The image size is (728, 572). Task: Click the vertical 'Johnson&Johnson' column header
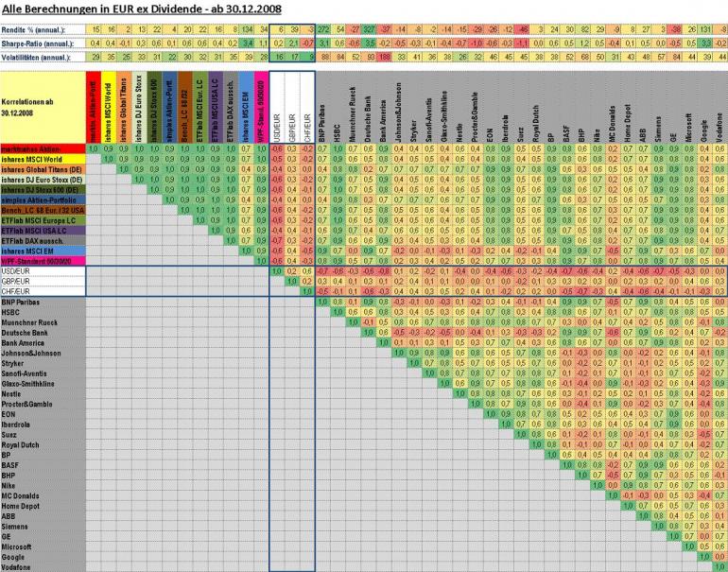point(398,107)
